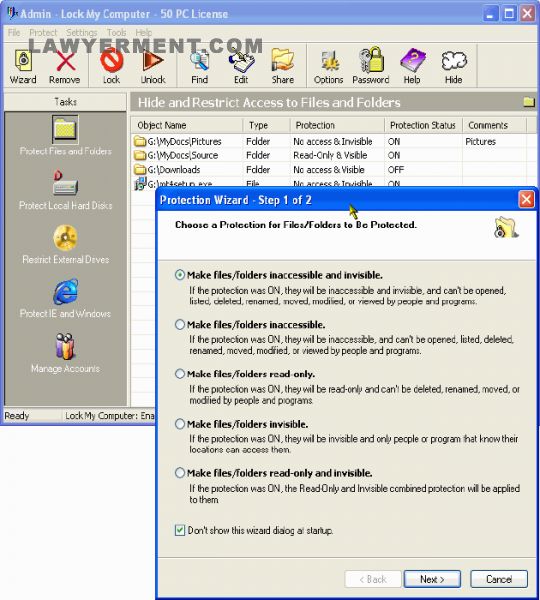Open the Help book icon
Viewport: 540px width, 600px height.
[412, 67]
